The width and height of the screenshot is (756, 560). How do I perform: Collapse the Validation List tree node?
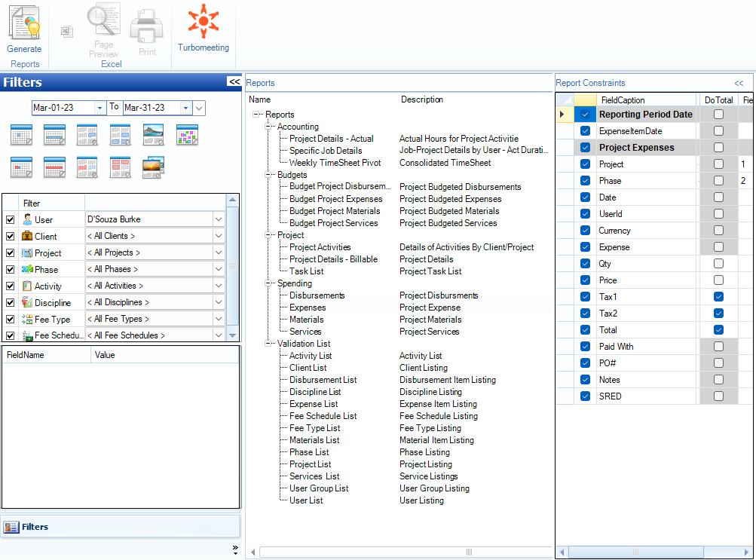click(x=268, y=344)
